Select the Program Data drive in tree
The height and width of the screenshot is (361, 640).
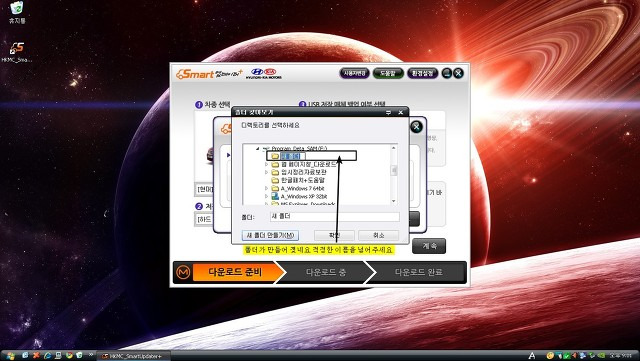coord(299,148)
